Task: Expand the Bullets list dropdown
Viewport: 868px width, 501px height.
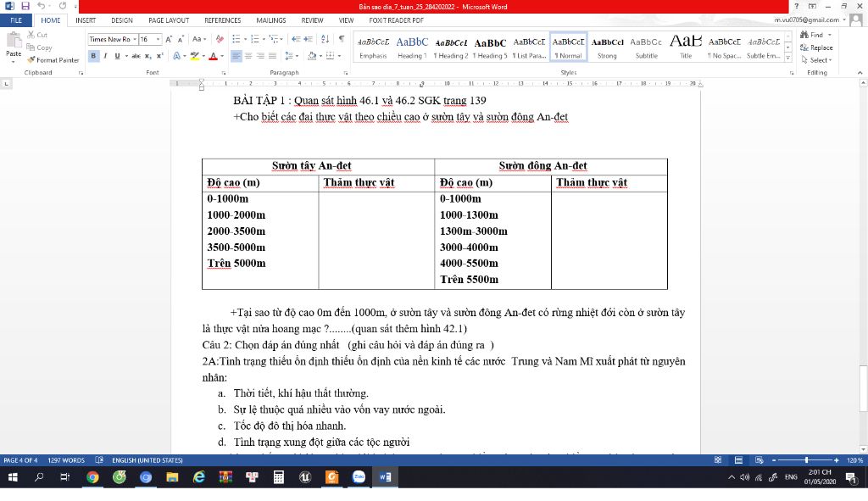Action: pos(245,39)
